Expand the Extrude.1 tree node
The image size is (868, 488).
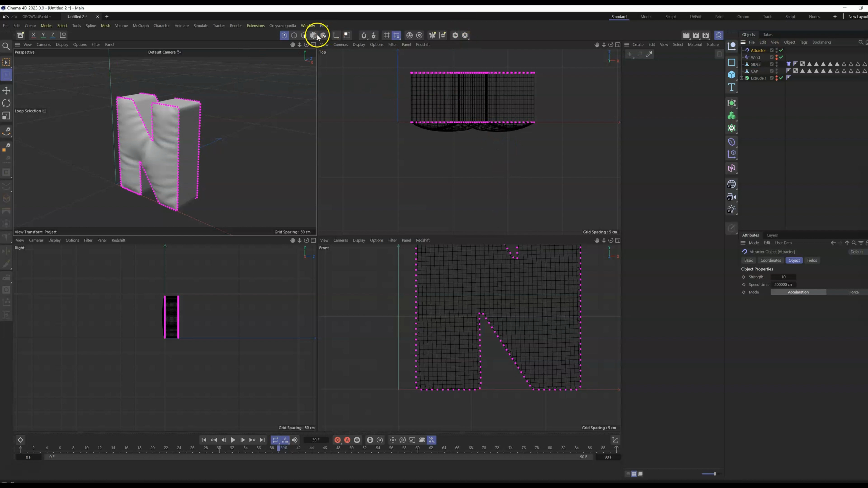[x=742, y=78]
